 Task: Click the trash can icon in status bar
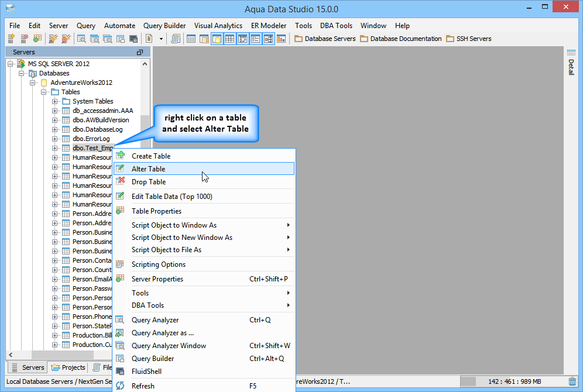[x=572, y=381]
